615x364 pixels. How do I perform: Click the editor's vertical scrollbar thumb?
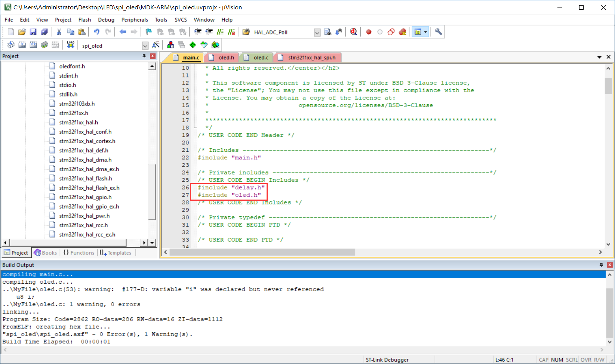[x=608, y=86]
